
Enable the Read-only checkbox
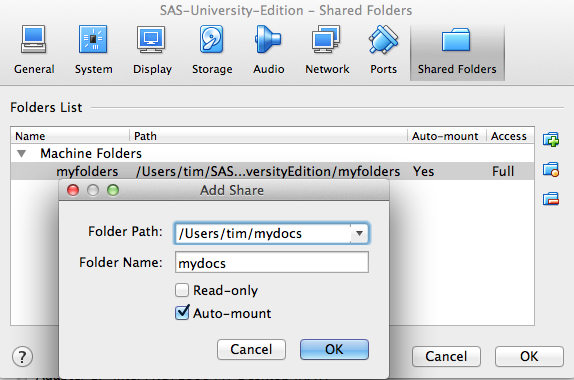tap(182, 290)
